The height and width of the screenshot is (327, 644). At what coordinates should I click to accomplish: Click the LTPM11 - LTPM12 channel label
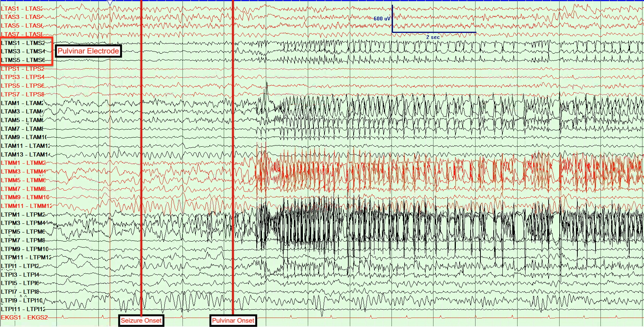[26, 257]
